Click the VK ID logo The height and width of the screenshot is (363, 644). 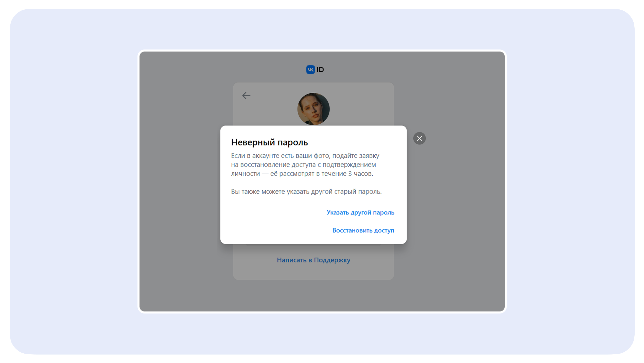315,70
